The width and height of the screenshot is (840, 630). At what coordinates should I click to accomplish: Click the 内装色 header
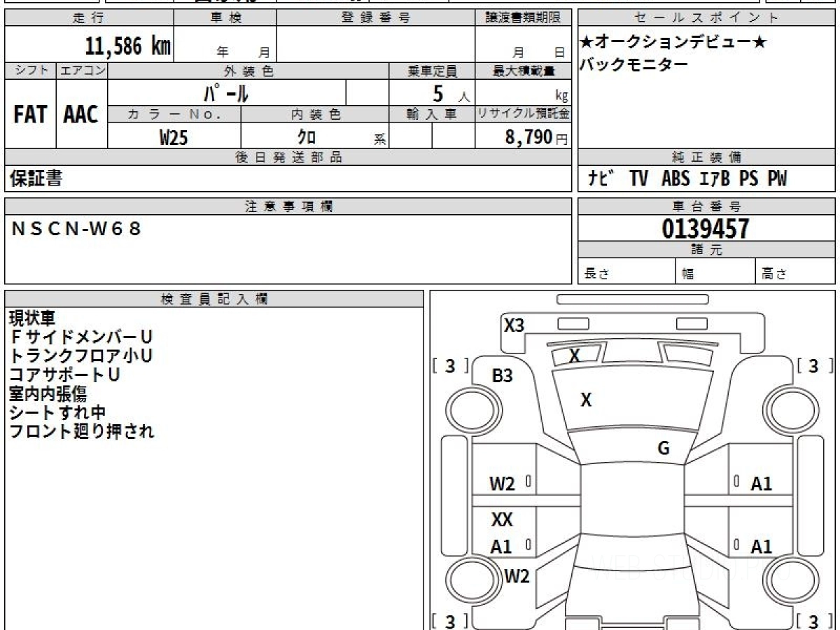coord(315,114)
